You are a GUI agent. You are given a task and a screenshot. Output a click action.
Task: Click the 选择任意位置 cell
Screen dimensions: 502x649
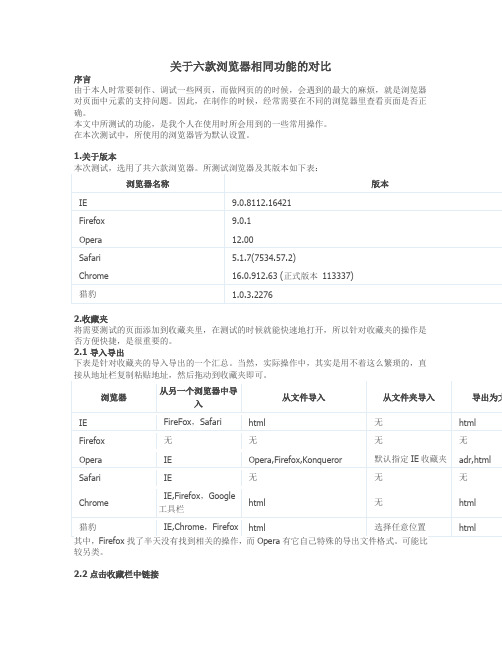(400, 527)
